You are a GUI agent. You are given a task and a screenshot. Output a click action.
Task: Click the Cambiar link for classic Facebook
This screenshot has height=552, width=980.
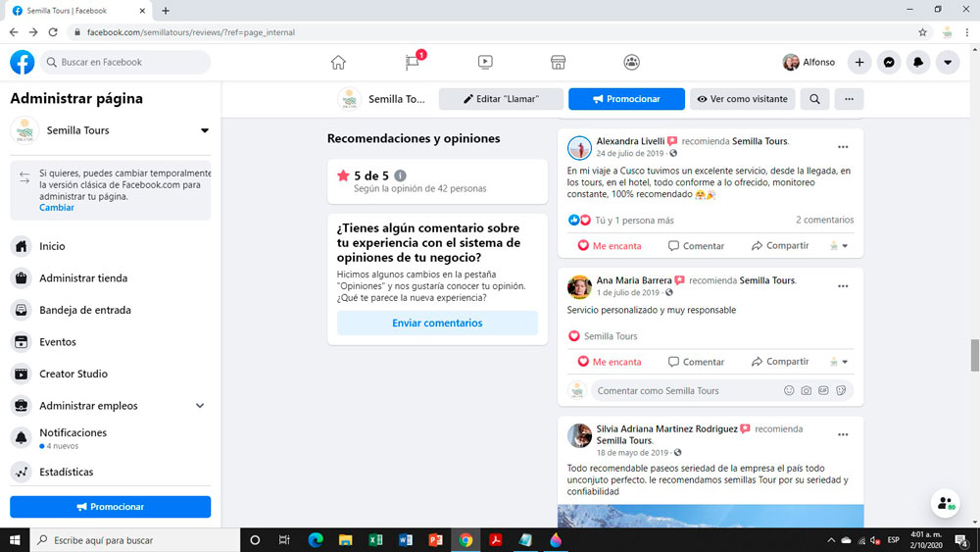[x=56, y=208]
